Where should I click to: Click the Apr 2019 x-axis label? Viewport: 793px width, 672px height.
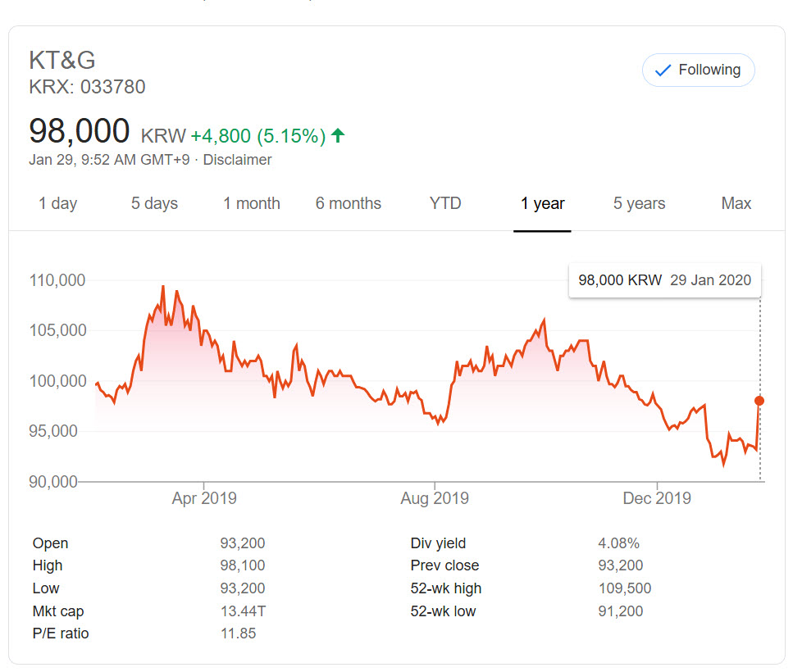[204, 498]
